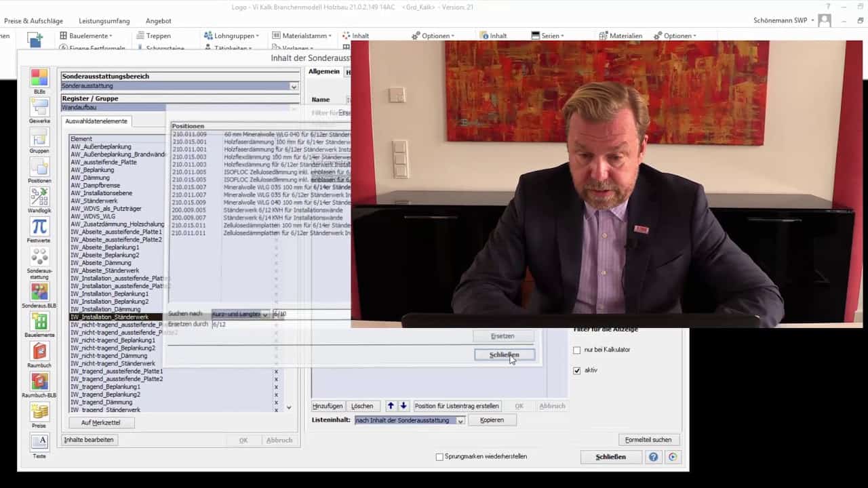This screenshot has width=868, height=488.
Task: Click the new document icon in ribbon
Action: click(x=35, y=41)
